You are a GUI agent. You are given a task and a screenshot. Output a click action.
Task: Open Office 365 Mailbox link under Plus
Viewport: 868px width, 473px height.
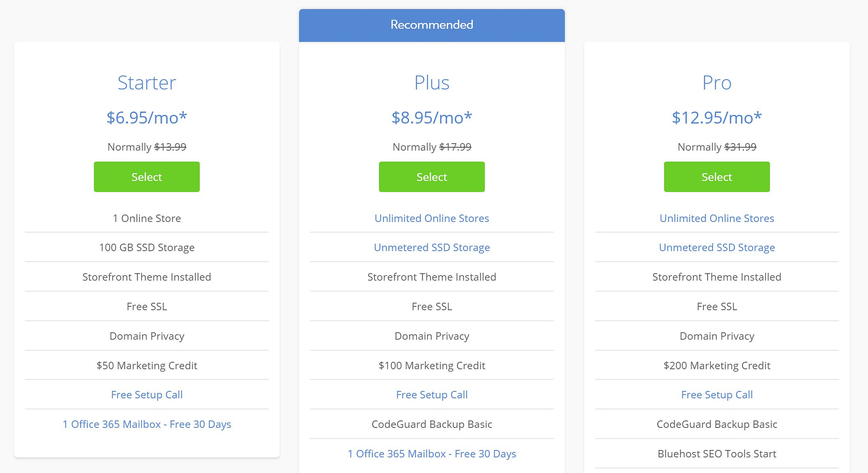click(x=431, y=453)
